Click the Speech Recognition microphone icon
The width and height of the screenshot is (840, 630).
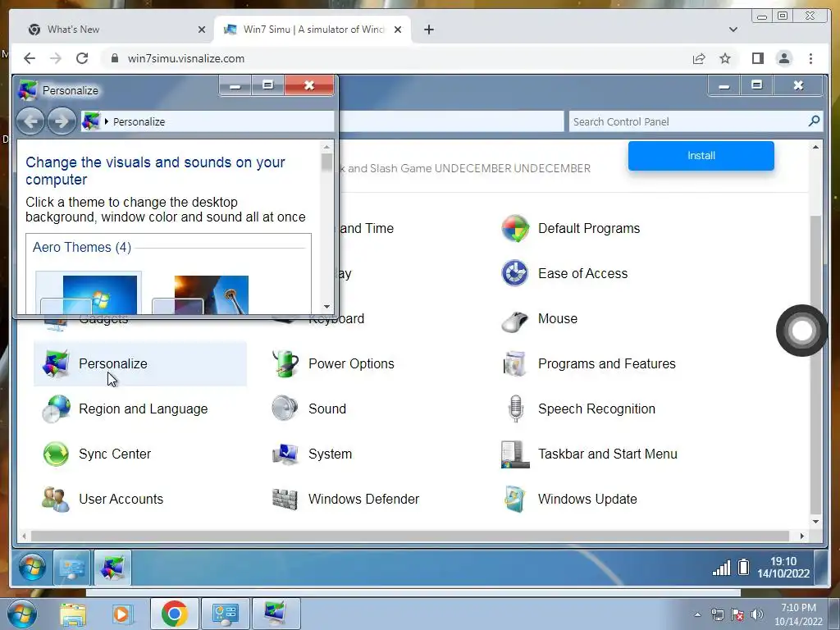click(515, 409)
